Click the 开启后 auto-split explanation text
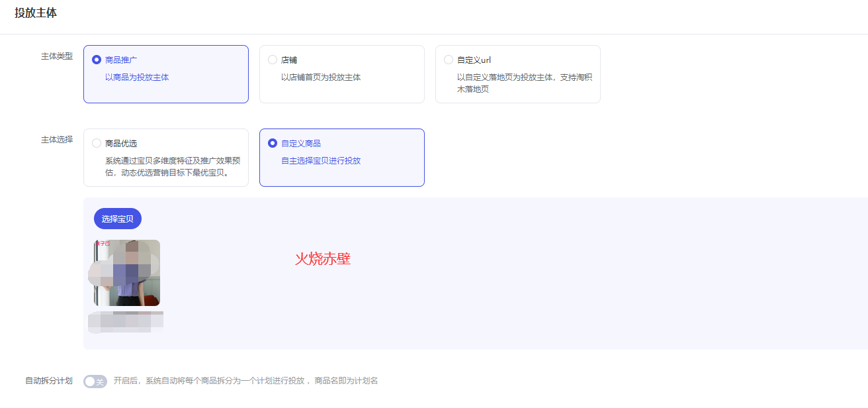This screenshot has width=868, height=408. 245,381
